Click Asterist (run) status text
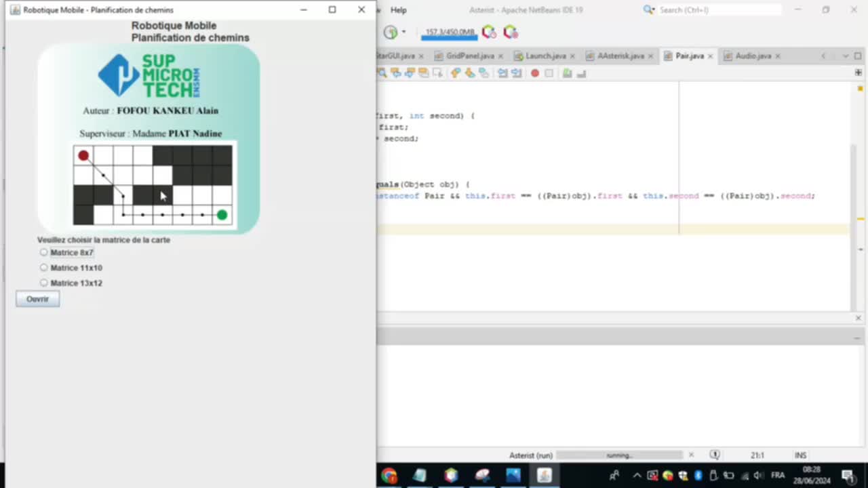The image size is (868, 488). click(x=531, y=455)
